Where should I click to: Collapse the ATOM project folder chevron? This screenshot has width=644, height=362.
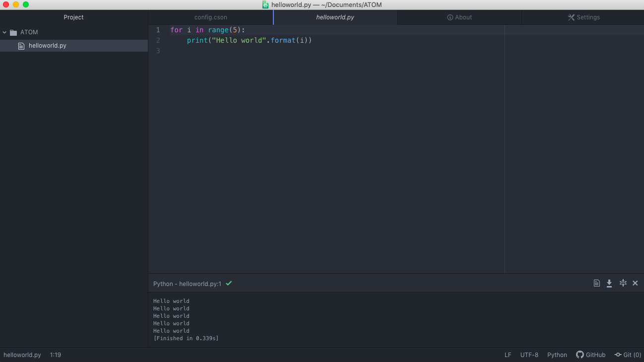[x=4, y=32]
